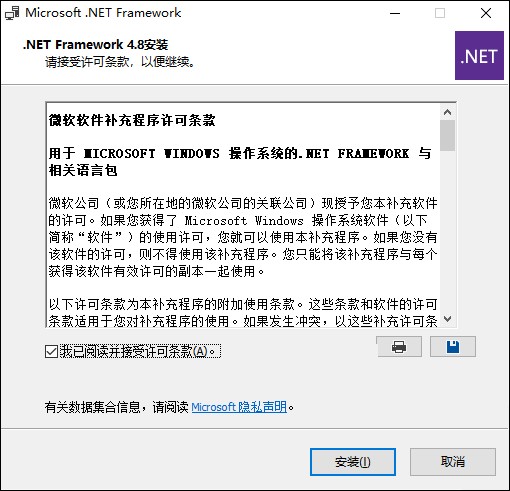Click the license text scrollbar thumb
Screen dimensions: 510x491
pos(448,136)
